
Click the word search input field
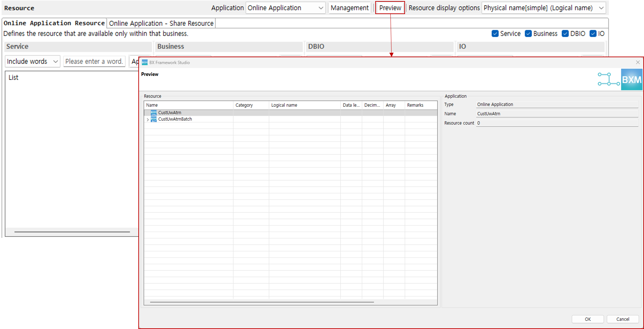coord(94,61)
